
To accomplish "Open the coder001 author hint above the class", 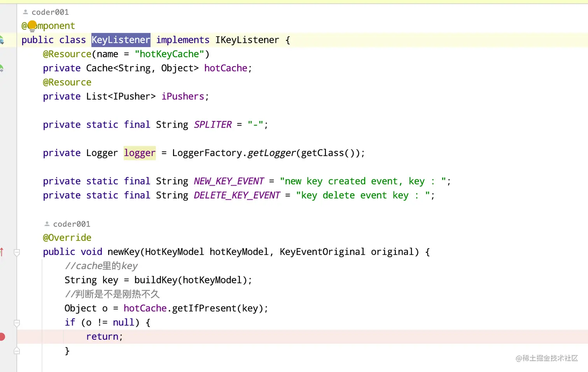I will 50,12.
